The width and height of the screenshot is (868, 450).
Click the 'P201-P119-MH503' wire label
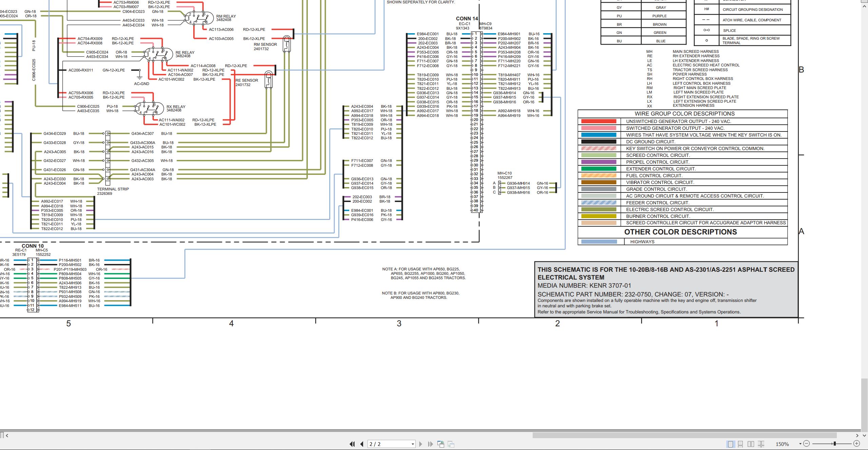(x=70, y=269)
